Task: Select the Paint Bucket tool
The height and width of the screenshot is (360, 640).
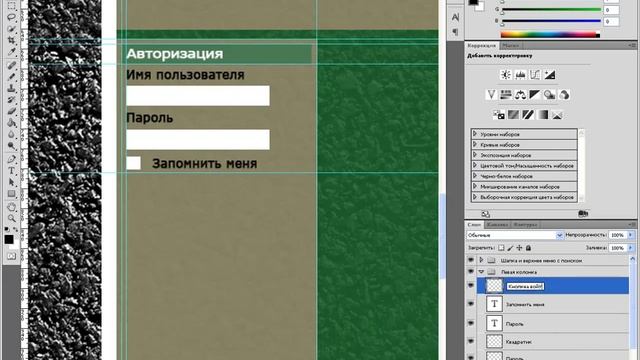Action: (11, 123)
